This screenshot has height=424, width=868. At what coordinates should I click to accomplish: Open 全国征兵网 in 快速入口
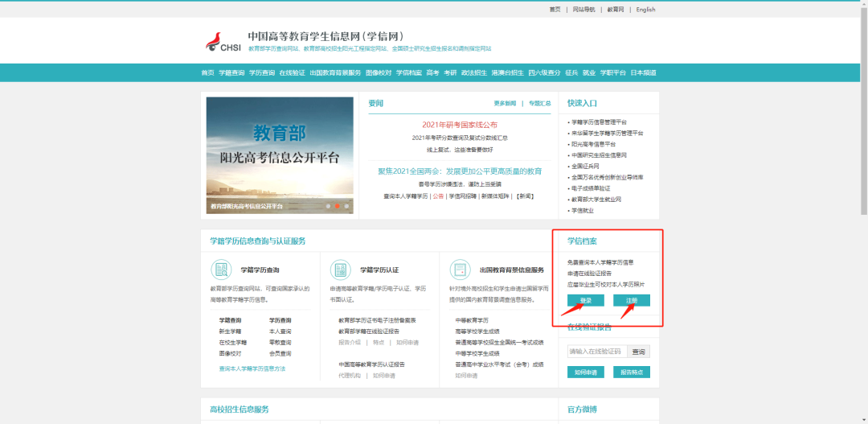[x=585, y=167]
